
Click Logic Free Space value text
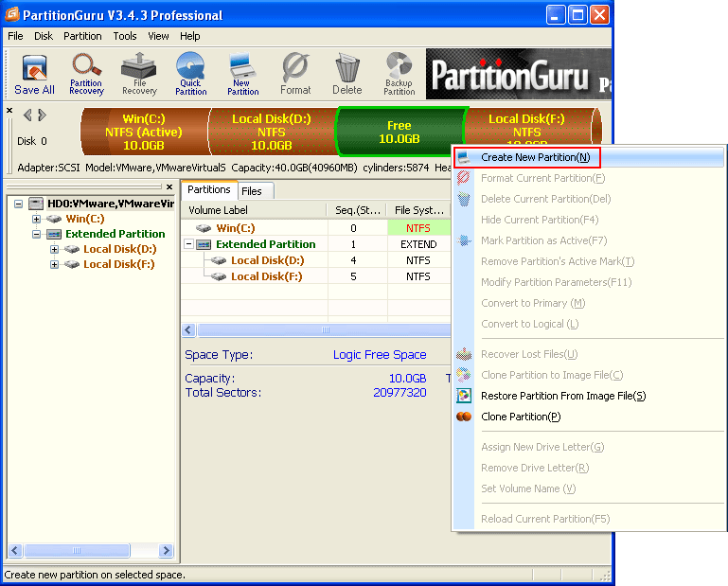point(380,355)
